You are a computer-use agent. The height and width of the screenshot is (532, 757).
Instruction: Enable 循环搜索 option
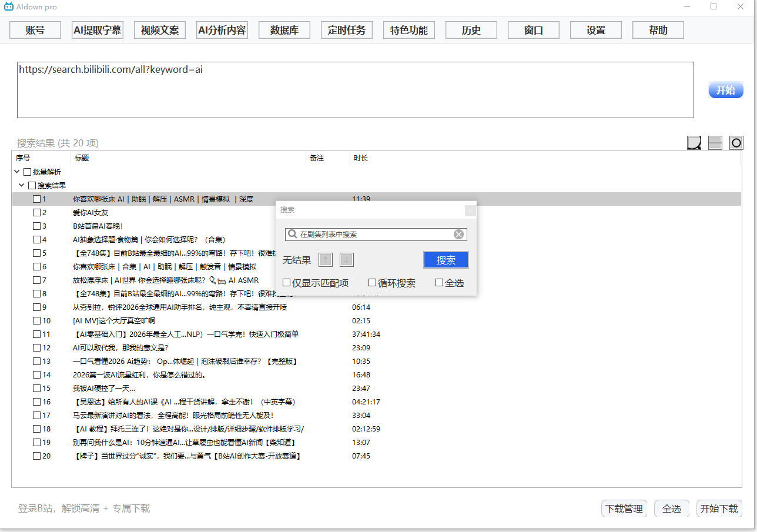371,282
